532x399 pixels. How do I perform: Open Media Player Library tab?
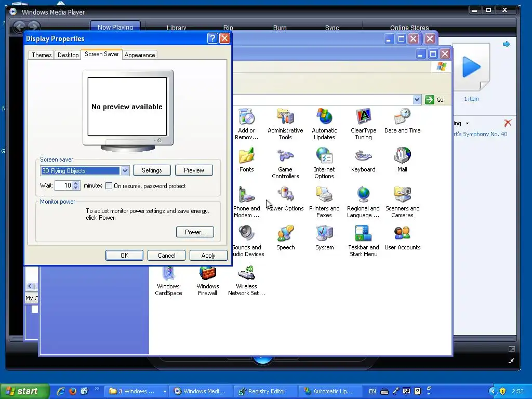tap(177, 28)
